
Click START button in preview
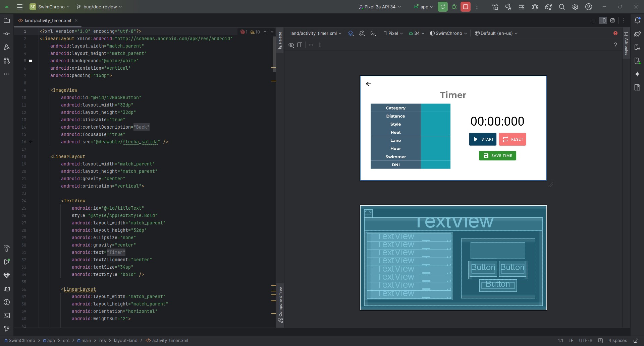point(483,139)
